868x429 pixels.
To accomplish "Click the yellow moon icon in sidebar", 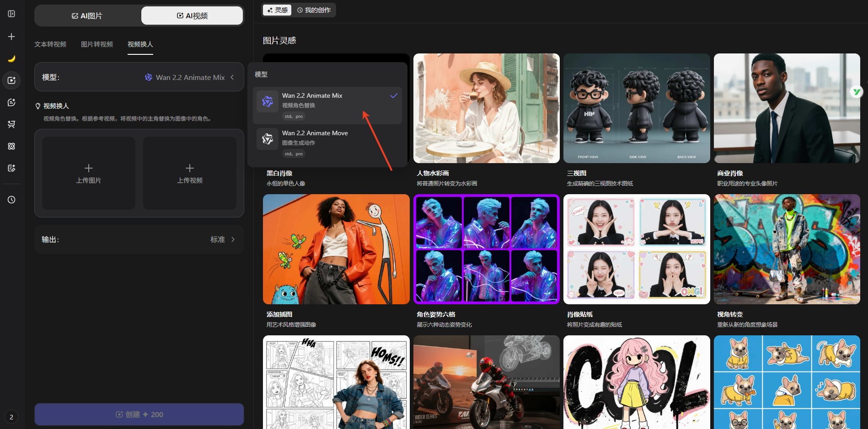I will point(12,58).
